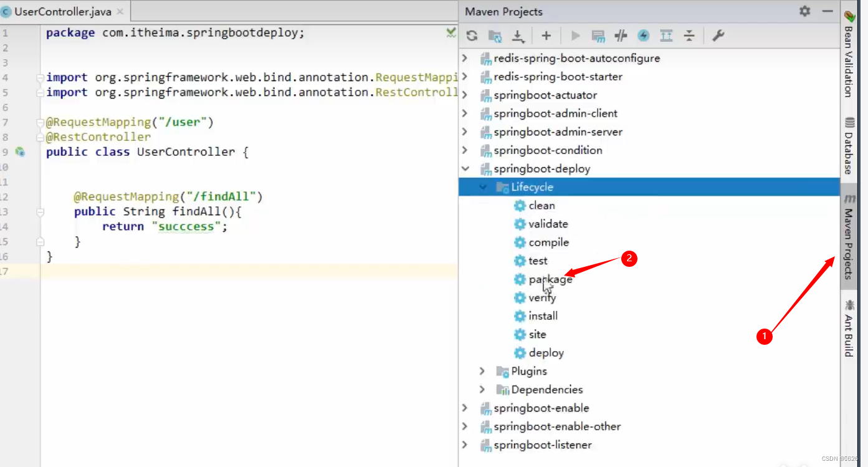Select springboot-listener module label

543,445
